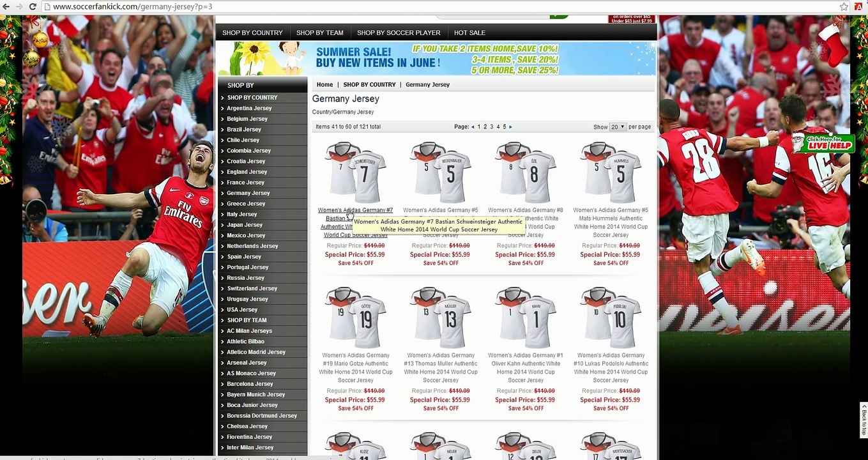The height and width of the screenshot is (460, 868).
Task: Open the Show per page dropdown
Action: (618, 127)
